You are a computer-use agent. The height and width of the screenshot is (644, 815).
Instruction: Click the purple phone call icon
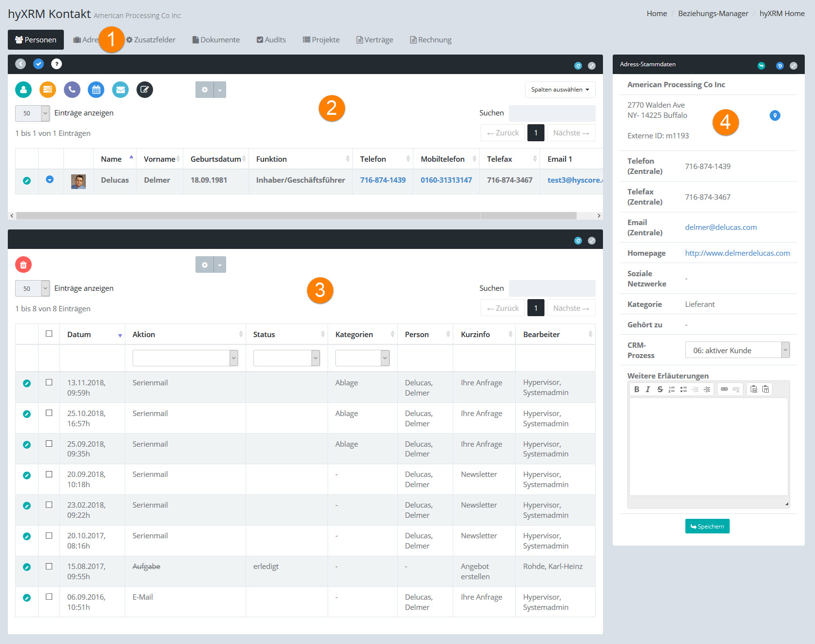[72, 90]
